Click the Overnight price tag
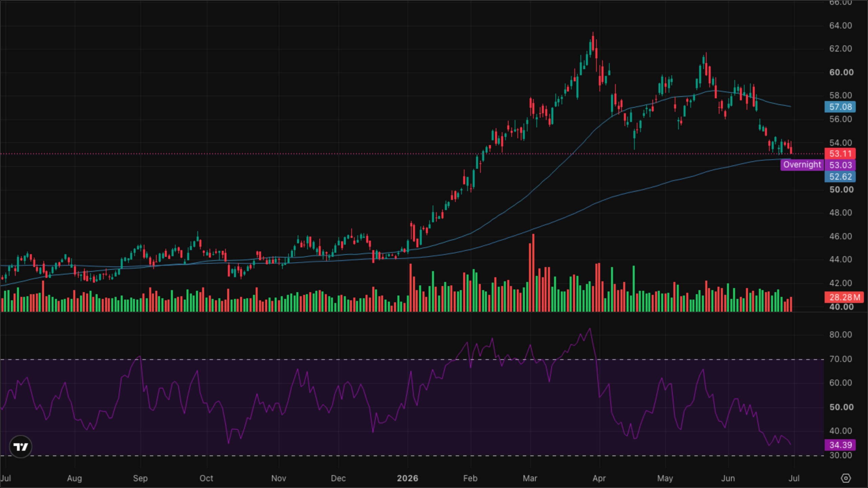Screen dimensions: 868x488 (x=802, y=165)
